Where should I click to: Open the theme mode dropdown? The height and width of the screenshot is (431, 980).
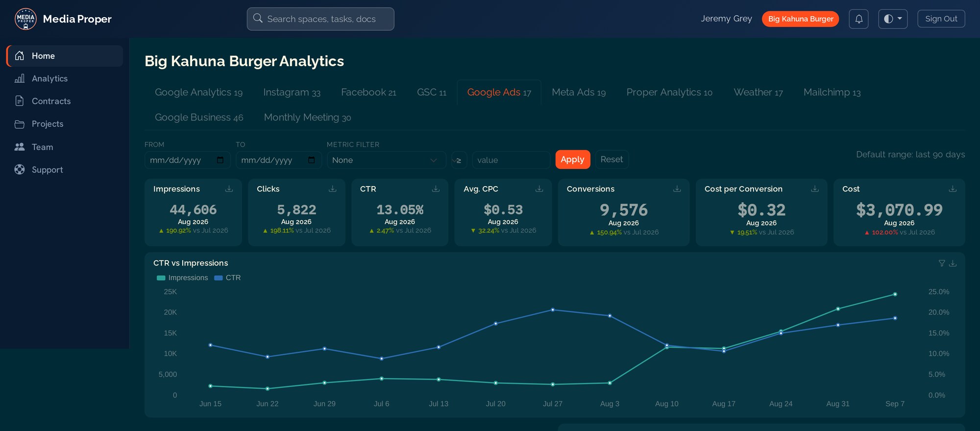coord(893,19)
